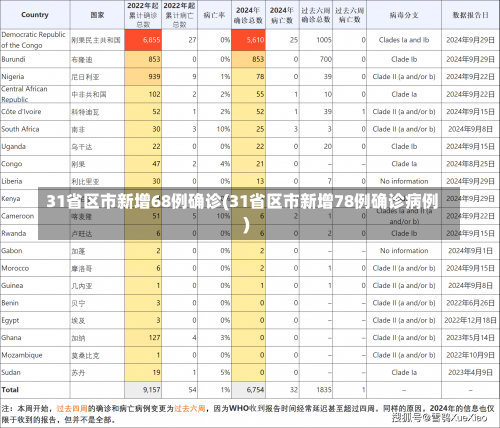
Task: Select the "南非" Chinese name cell
Action: [x=97, y=129]
